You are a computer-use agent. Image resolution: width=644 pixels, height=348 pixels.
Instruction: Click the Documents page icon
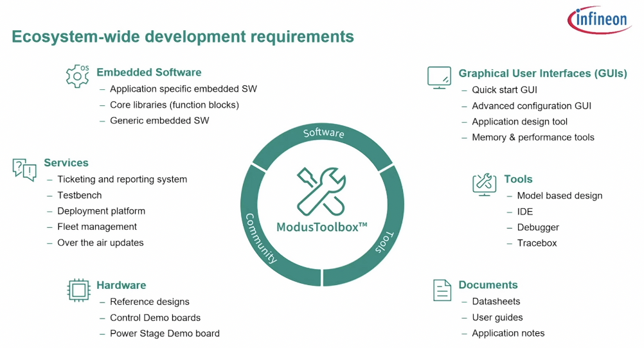point(442,290)
